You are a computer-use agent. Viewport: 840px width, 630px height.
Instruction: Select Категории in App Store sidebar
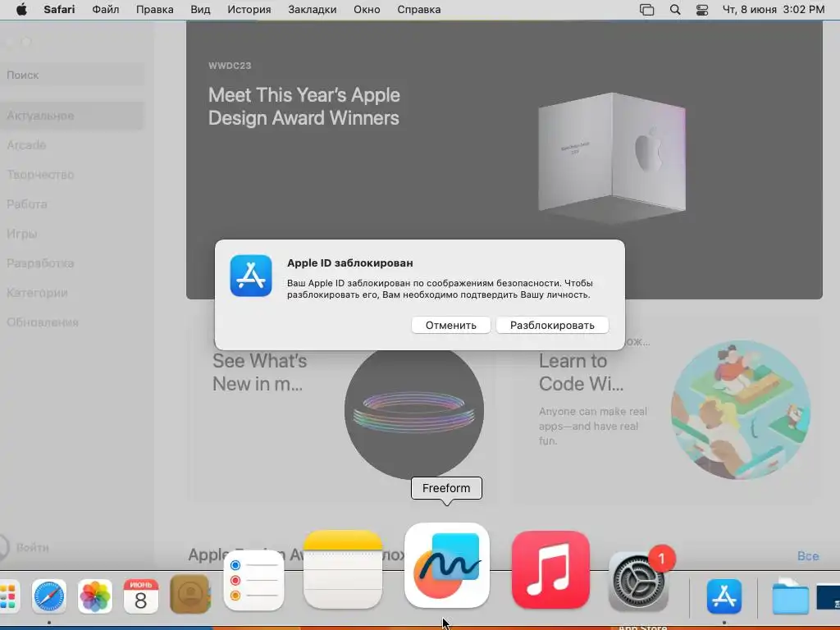[x=37, y=293]
